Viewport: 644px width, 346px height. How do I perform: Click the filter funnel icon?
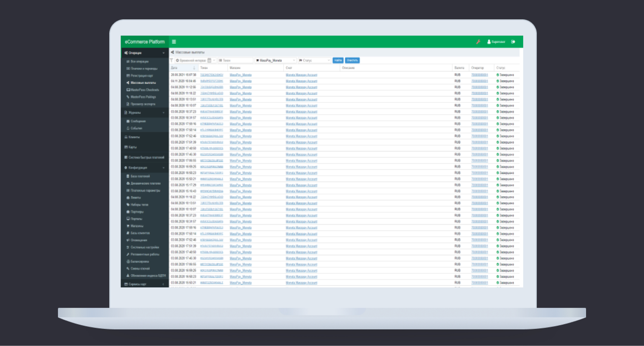pos(172,60)
